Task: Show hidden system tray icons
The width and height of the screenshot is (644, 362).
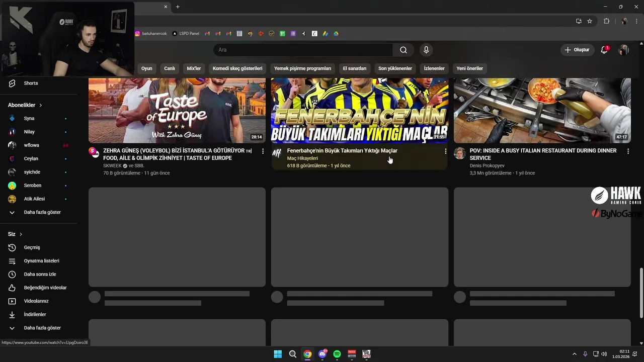Action: [x=574, y=354]
